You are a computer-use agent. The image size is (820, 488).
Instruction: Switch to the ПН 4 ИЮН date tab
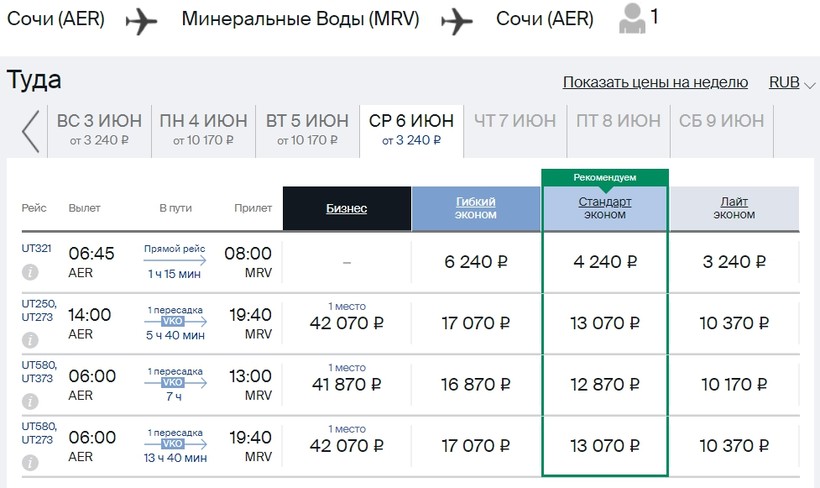click(203, 129)
